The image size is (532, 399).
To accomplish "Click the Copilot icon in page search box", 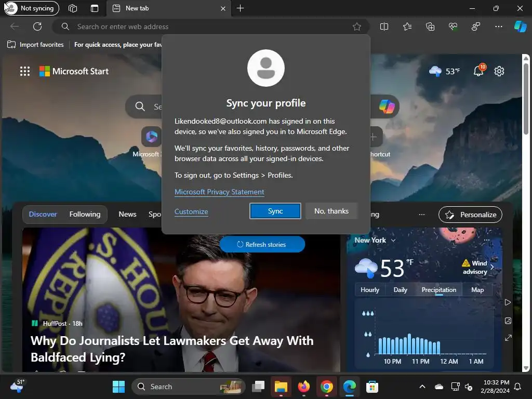I will 387,107.
